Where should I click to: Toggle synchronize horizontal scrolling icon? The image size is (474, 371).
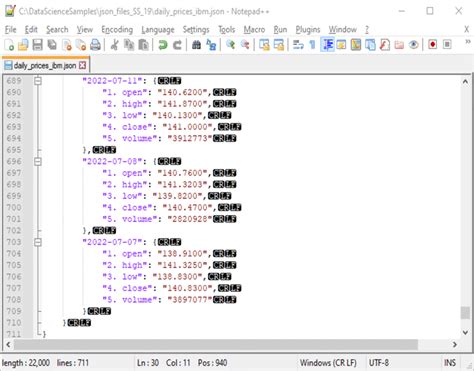tap(279, 45)
